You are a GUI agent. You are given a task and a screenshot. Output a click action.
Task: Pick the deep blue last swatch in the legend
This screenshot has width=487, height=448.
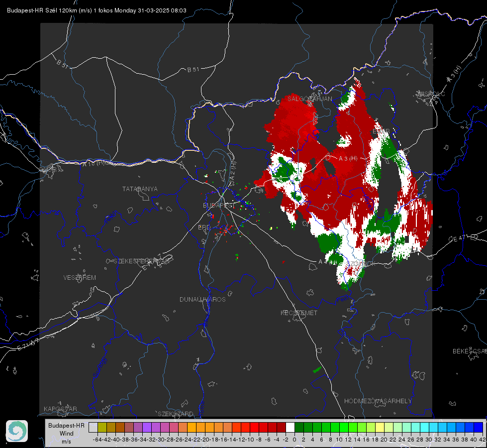click(x=479, y=427)
